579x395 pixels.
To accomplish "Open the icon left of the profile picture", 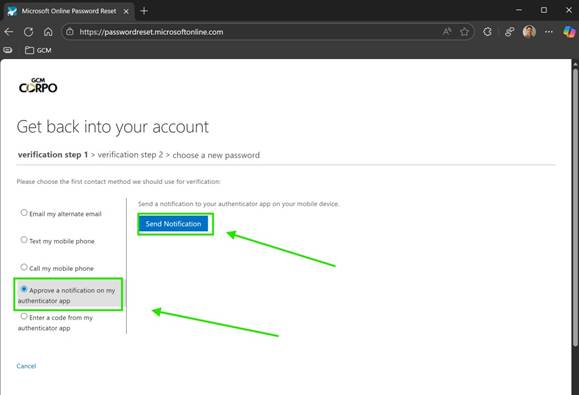I will point(510,32).
